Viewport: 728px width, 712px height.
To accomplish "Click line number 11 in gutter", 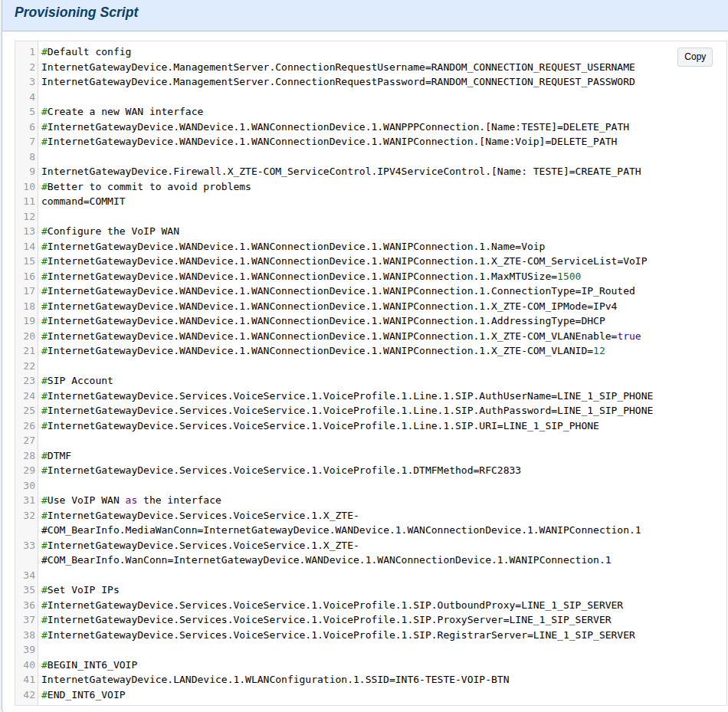I will point(29,202).
